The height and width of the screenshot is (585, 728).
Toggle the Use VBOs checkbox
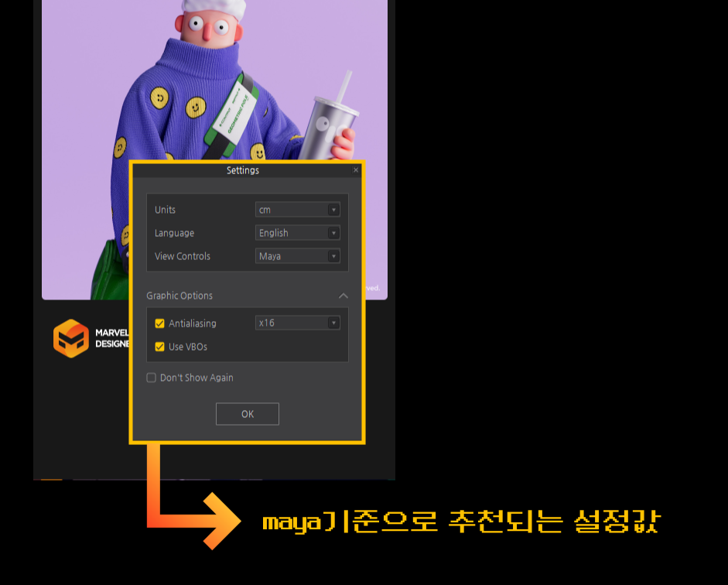point(159,347)
